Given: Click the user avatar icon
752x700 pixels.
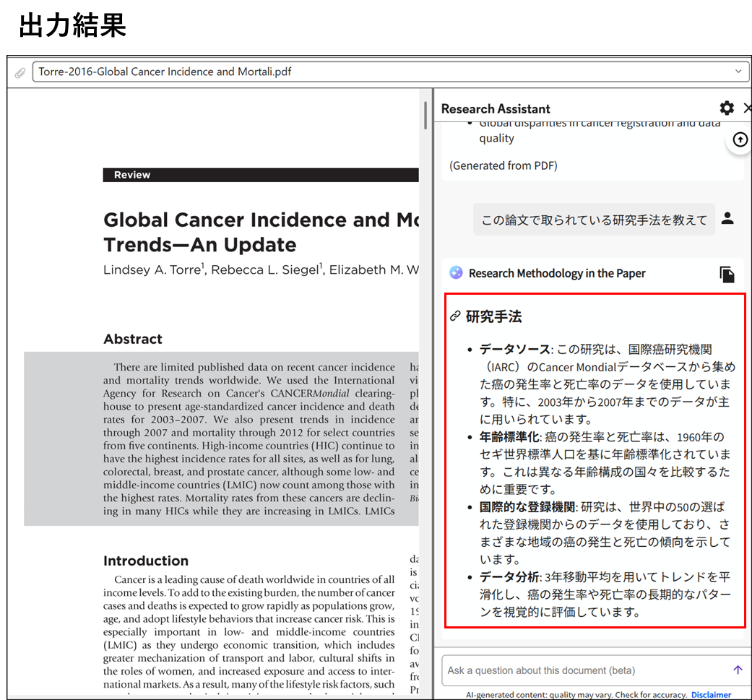Looking at the screenshot, I should point(727,218).
